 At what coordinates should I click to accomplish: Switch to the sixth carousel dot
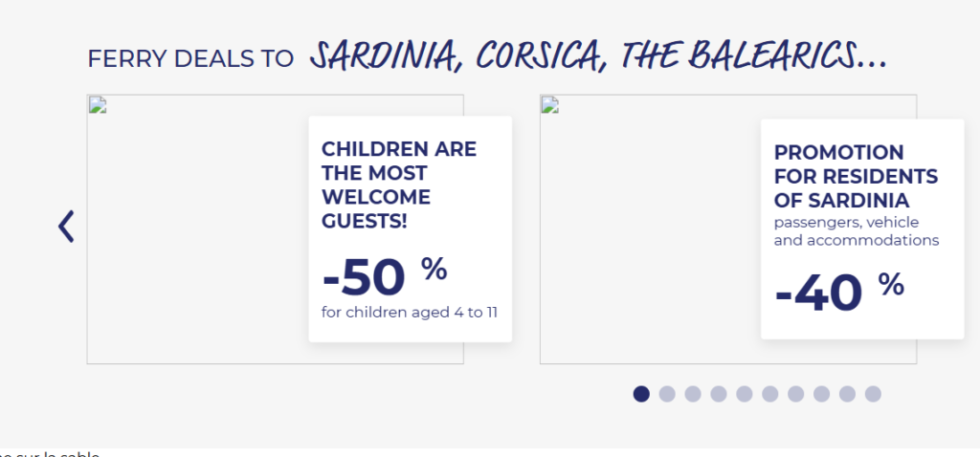click(x=769, y=394)
